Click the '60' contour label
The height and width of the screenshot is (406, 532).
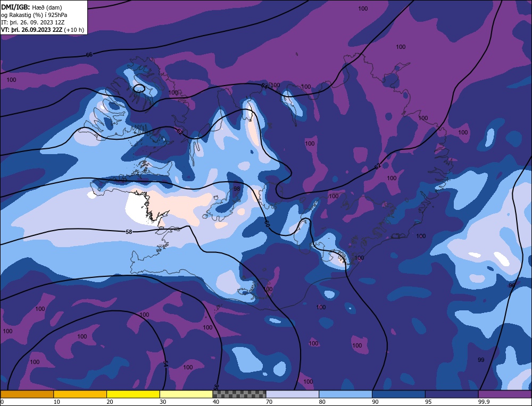[x=267, y=224]
